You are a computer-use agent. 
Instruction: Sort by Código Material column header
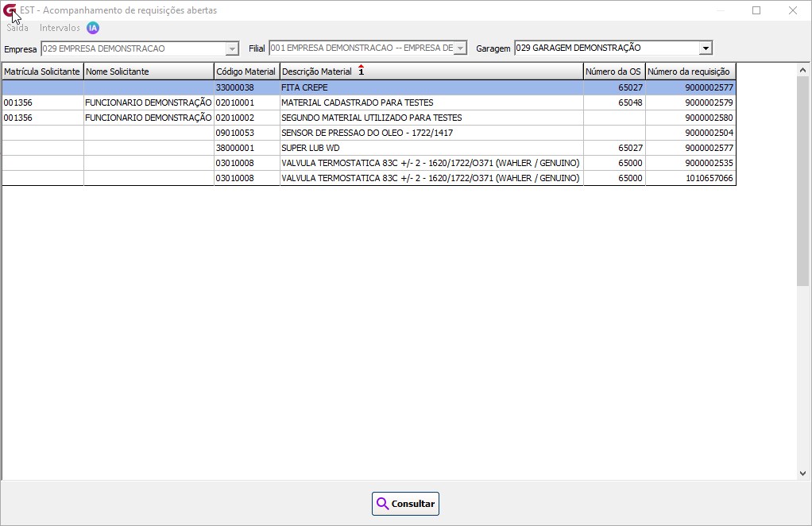pyautogui.click(x=246, y=72)
